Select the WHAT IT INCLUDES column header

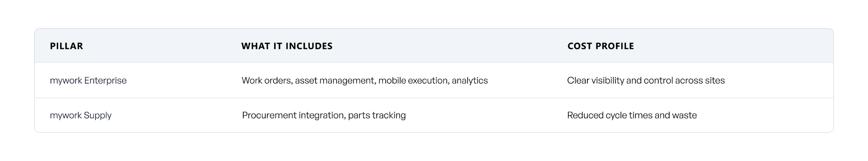(x=287, y=46)
